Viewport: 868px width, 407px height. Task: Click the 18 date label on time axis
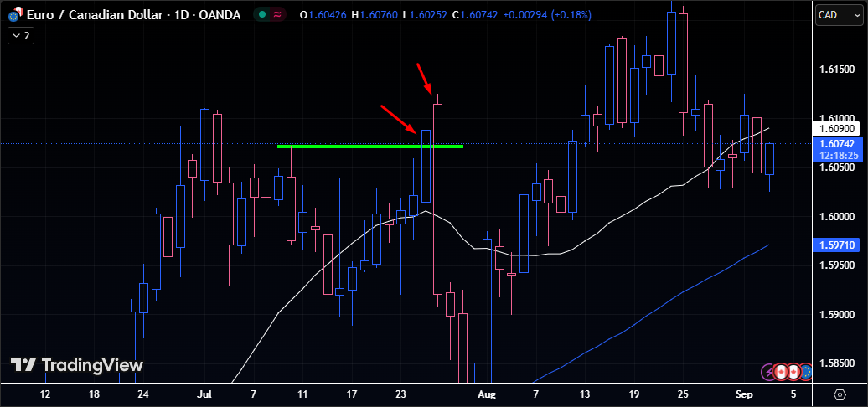tap(94, 394)
